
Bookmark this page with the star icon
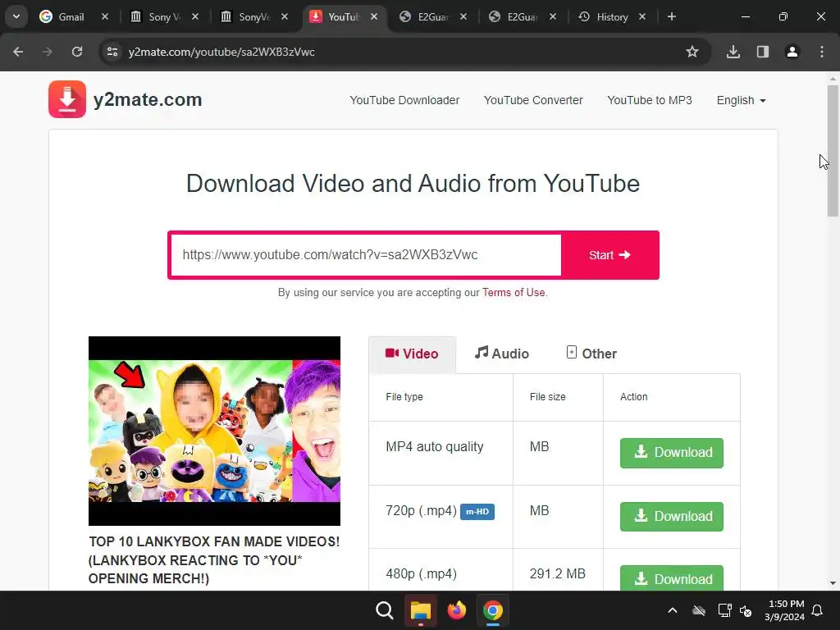click(692, 52)
